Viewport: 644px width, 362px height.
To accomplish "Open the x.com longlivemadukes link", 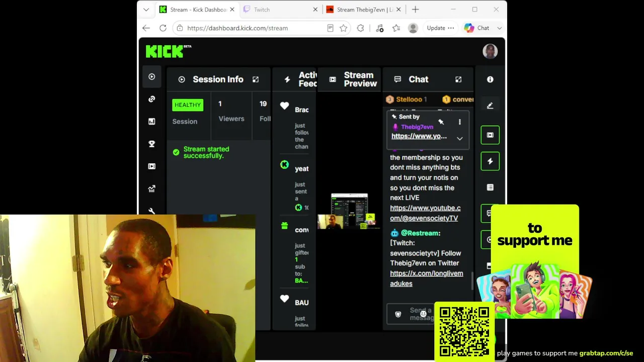I will (427, 279).
